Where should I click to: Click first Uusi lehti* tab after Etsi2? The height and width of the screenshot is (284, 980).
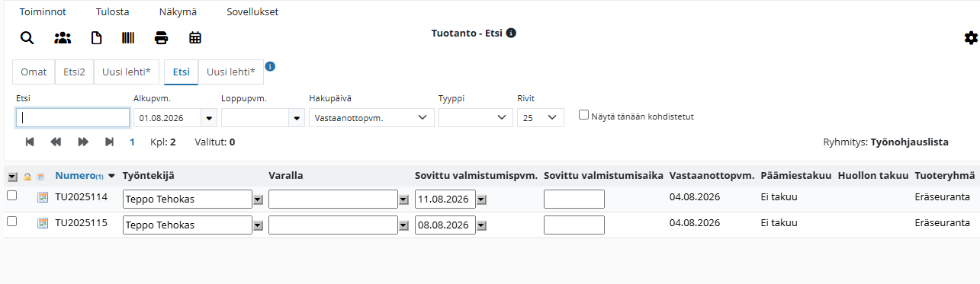(126, 72)
